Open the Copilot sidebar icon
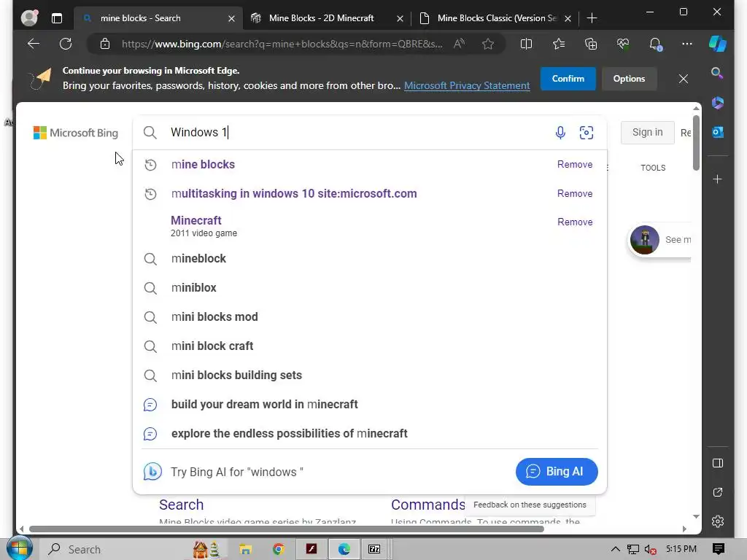This screenshot has height=560, width=747. 718,44
